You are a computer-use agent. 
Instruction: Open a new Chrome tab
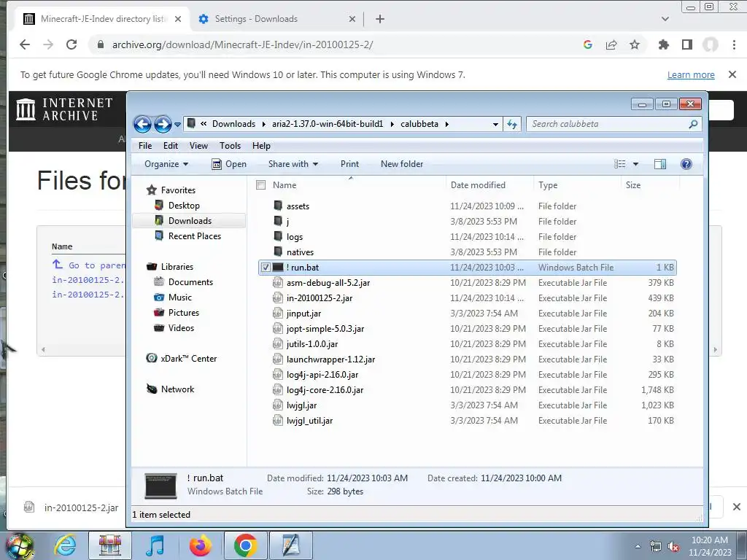[379, 19]
